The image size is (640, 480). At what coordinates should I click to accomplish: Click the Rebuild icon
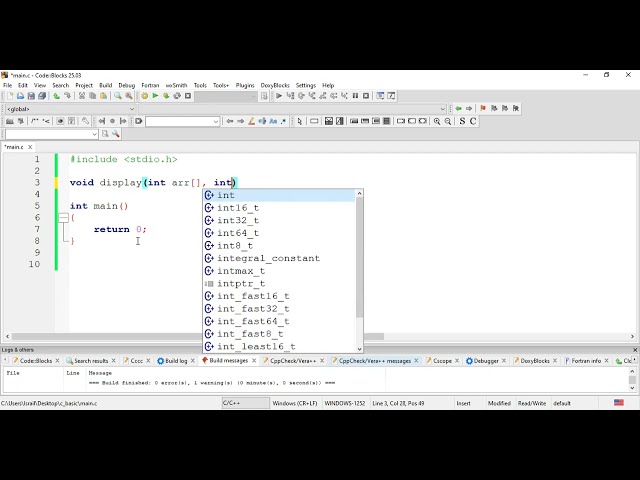(177, 96)
